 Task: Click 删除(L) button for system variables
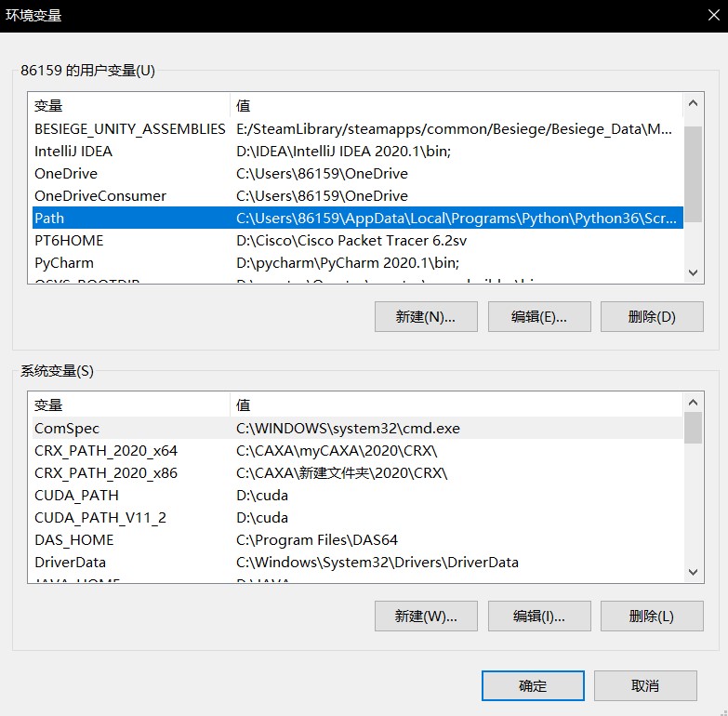[652, 616]
